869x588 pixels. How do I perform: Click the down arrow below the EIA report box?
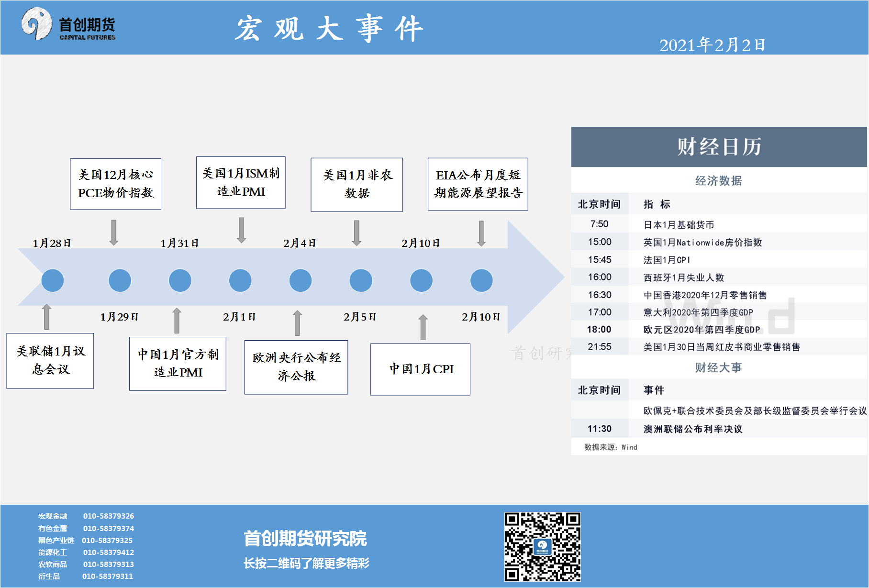pyautogui.click(x=481, y=233)
